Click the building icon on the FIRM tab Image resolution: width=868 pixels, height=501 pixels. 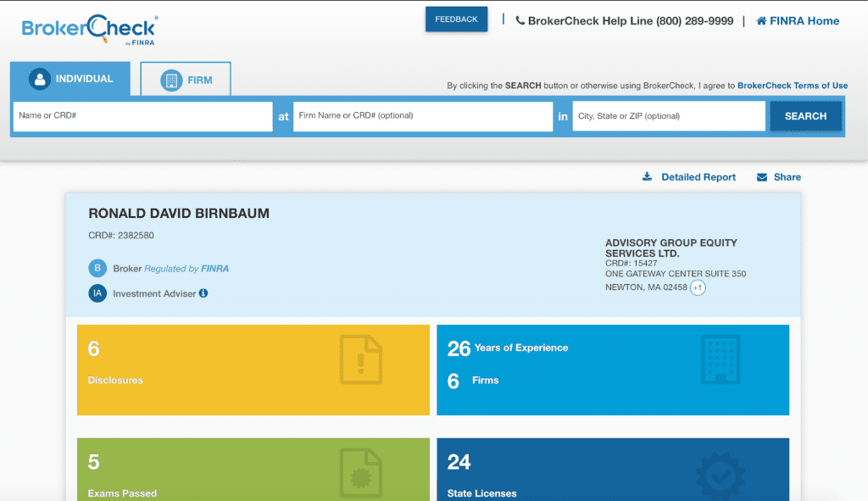171,81
